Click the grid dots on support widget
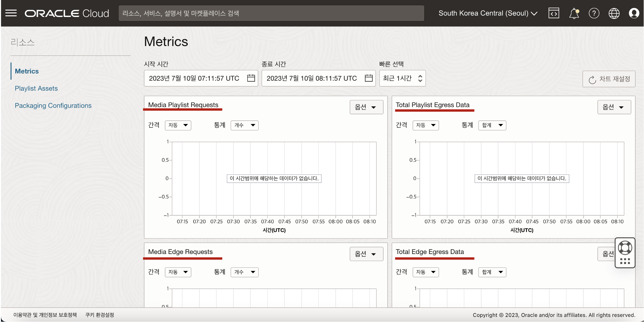This screenshot has width=644, height=322. click(x=625, y=261)
